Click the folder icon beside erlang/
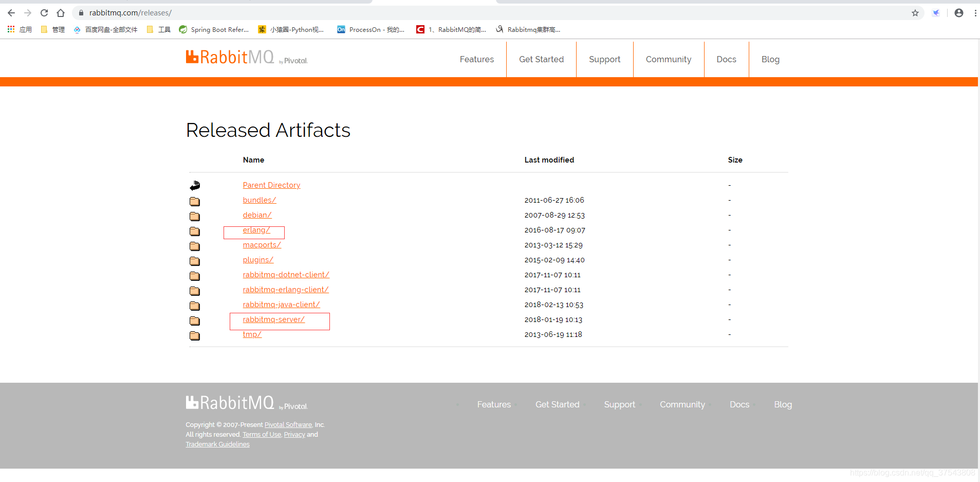This screenshot has height=482, width=980. click(195, 231)
